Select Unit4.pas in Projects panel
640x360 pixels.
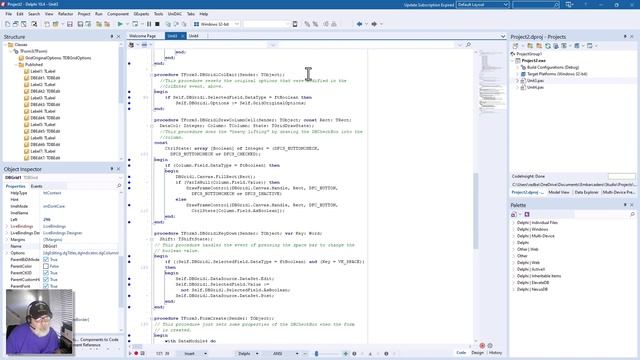[535, 87]
